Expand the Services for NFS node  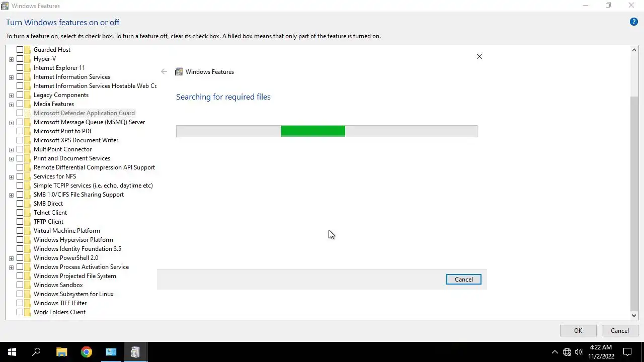pyautogui.click(x=11, y=177)
